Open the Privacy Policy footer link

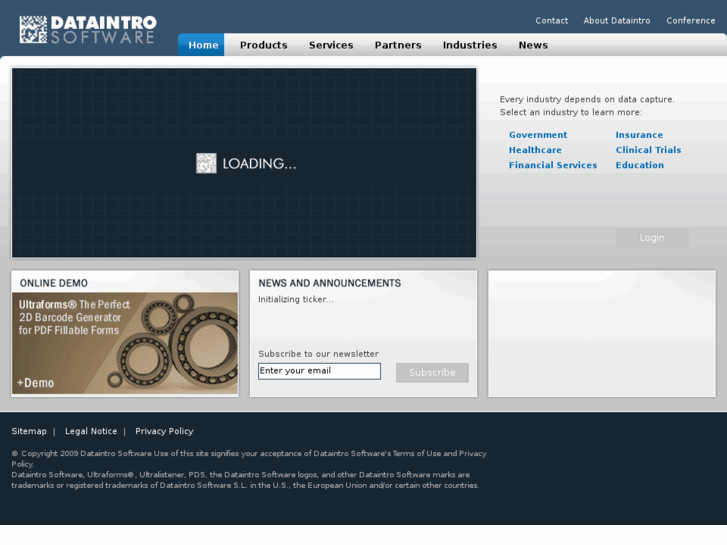[164, 431]
